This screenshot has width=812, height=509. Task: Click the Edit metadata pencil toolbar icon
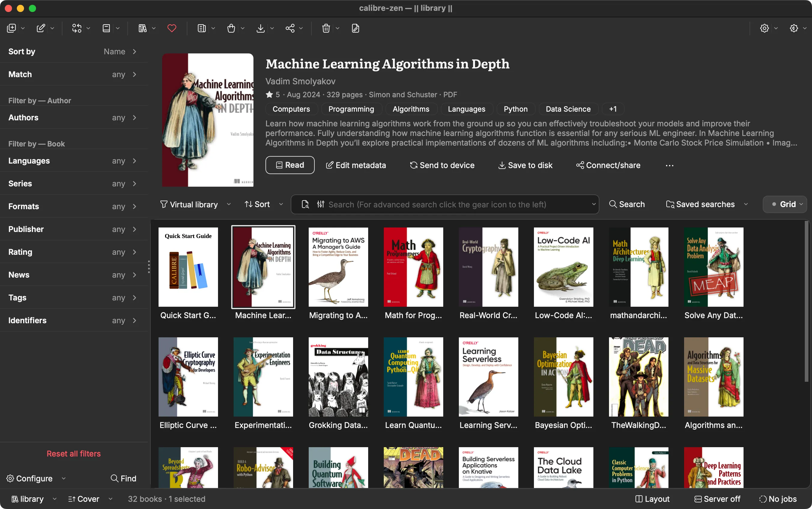[41, 28]
